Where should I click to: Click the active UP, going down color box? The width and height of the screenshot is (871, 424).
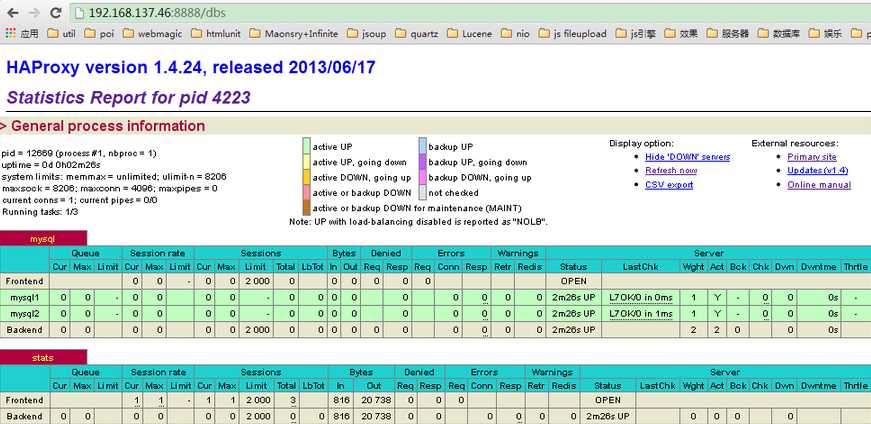tap(306, 162)
